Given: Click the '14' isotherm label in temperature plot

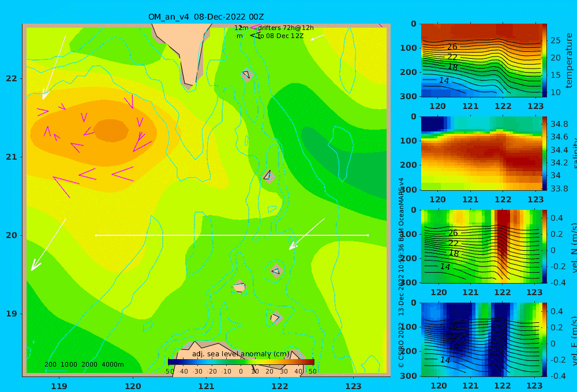Looking at the screenshot, I should (444, 81).
